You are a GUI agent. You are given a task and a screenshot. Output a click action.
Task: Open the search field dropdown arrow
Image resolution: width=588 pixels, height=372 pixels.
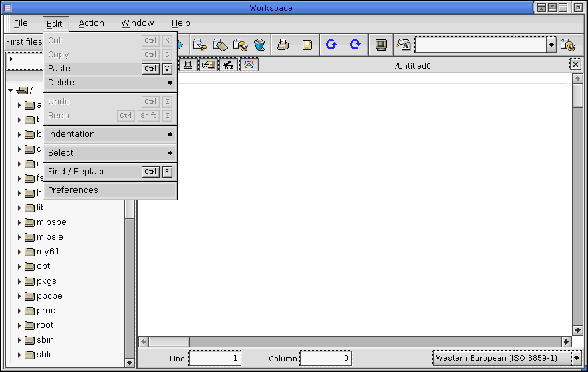(x=551, y=45)
